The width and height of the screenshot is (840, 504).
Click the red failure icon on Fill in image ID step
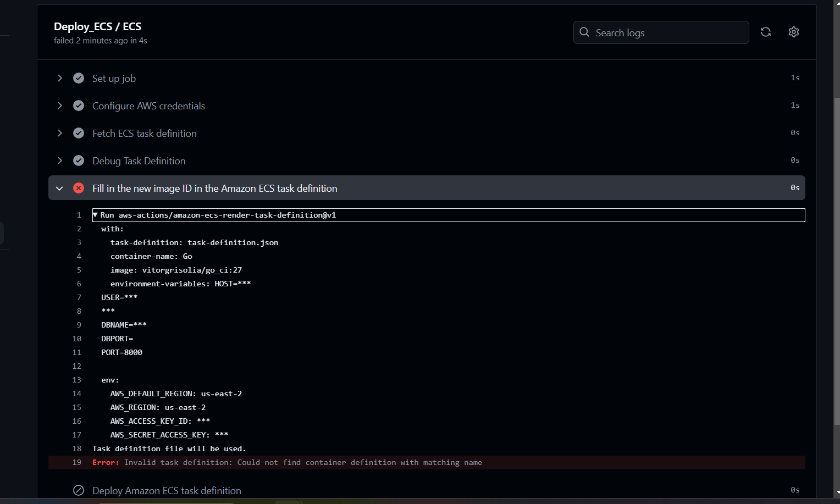79,188
